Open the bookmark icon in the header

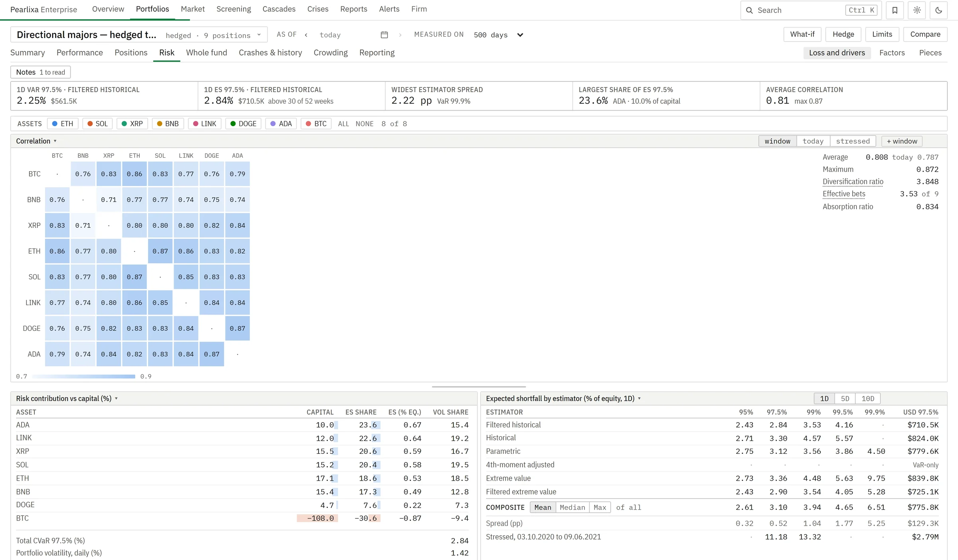coord(895,10)
